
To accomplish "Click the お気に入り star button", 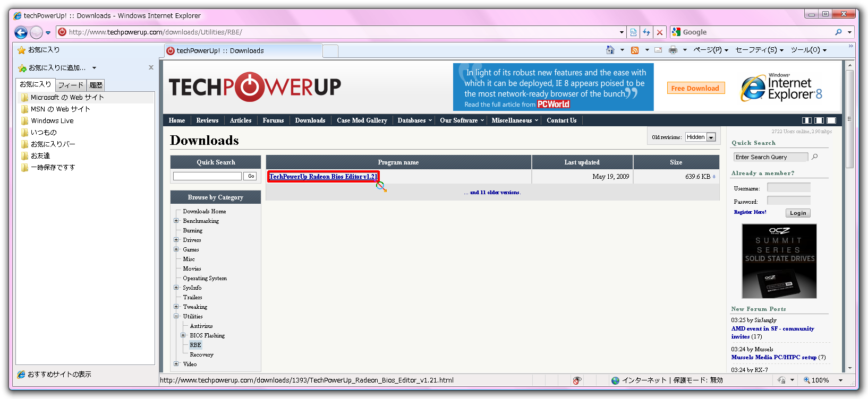I will click(x=38, y=50).
